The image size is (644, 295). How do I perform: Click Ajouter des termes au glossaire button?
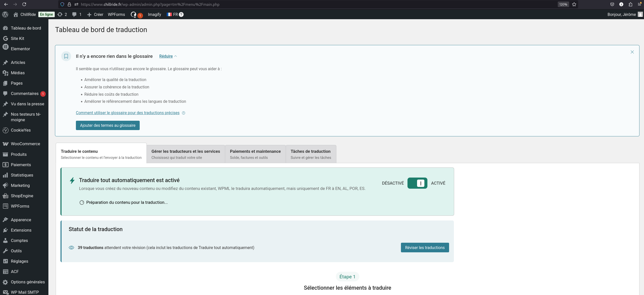108,125
